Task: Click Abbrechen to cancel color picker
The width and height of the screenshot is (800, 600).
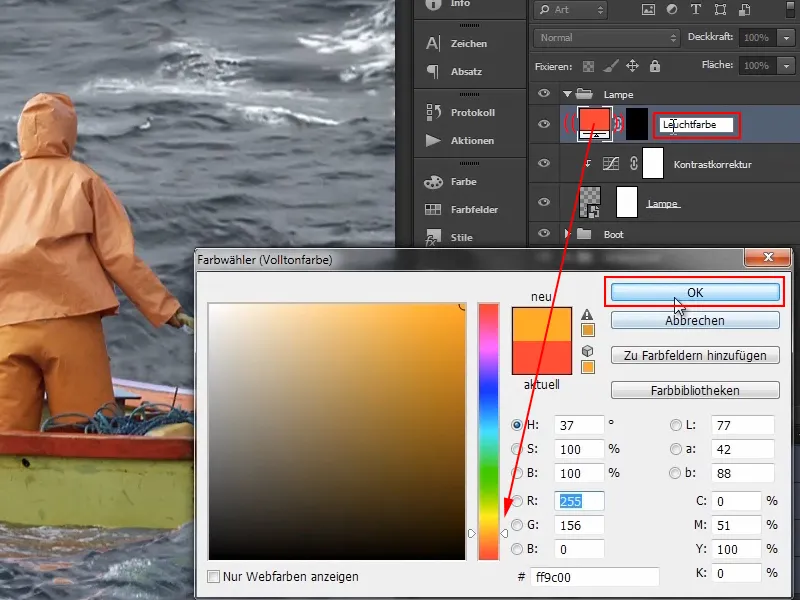Action: (695, 320)
